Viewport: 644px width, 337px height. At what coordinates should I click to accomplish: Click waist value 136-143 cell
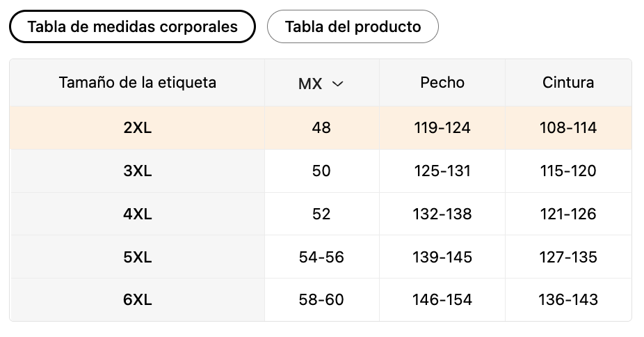pyautogui.click(x=568, y=299)
